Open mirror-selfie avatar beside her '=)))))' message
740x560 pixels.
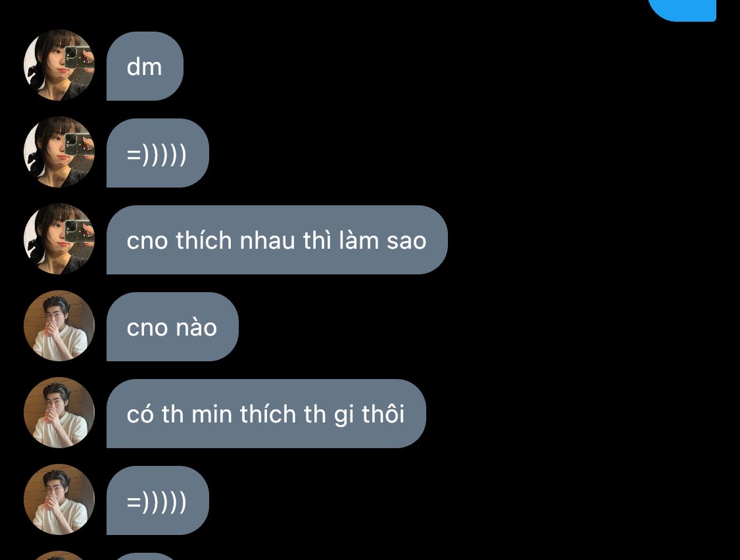pos(59,152)
